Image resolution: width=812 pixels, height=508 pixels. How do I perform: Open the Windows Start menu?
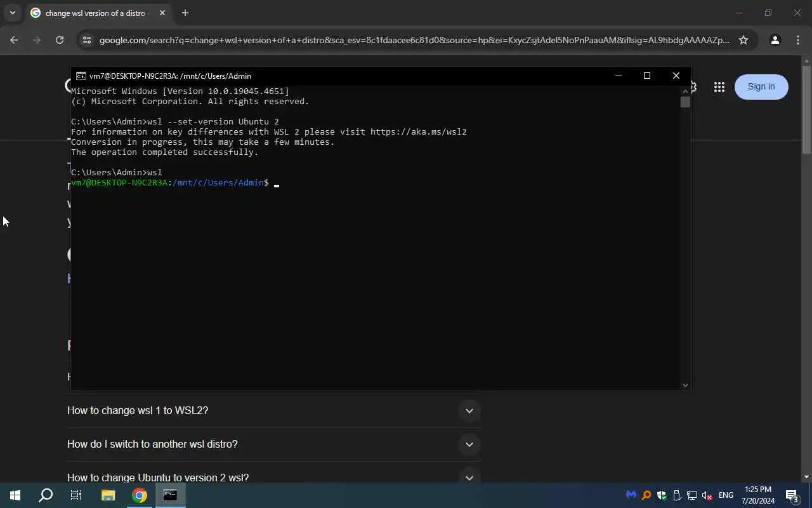pyautogui.click(x=15, y=495)
